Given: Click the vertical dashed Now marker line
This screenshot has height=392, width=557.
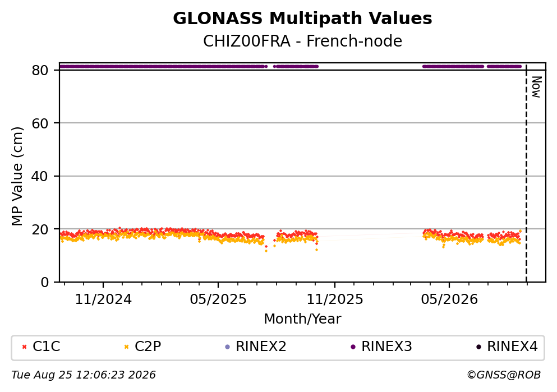Looking at the screenshot, I should tap(527, 173).
